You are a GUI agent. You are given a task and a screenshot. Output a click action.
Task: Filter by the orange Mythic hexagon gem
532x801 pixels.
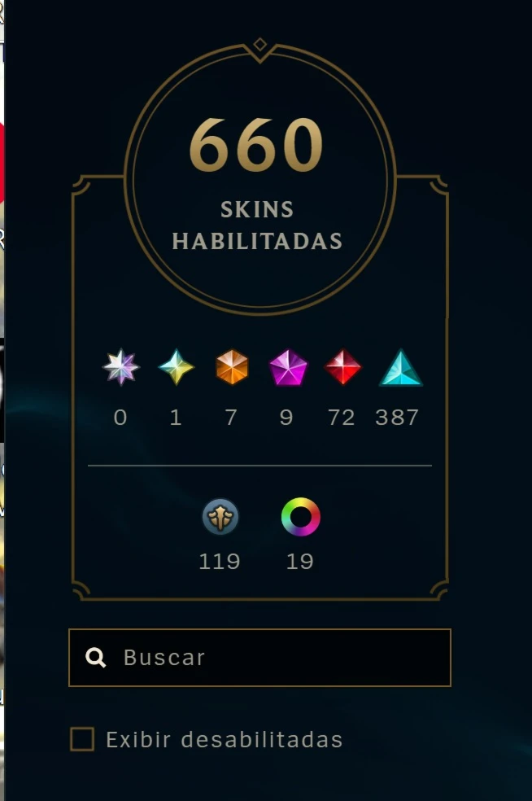click(x=233, y=367)
